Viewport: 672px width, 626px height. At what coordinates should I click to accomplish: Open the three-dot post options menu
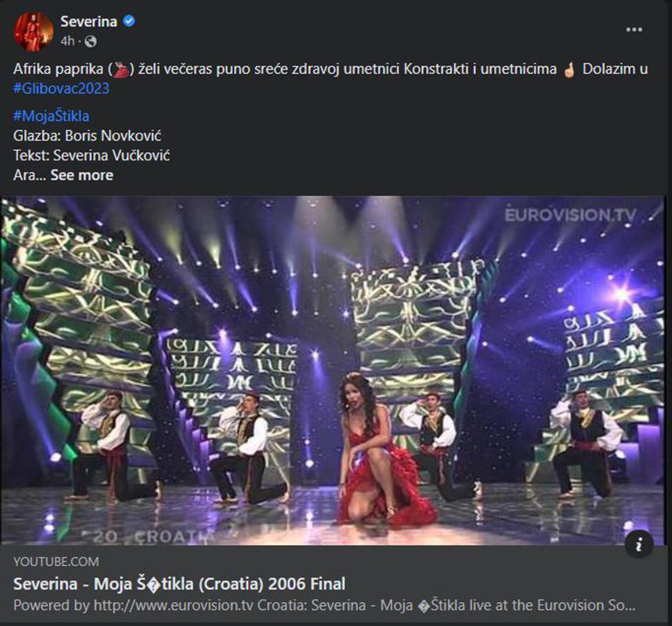(x=634, y=30)
